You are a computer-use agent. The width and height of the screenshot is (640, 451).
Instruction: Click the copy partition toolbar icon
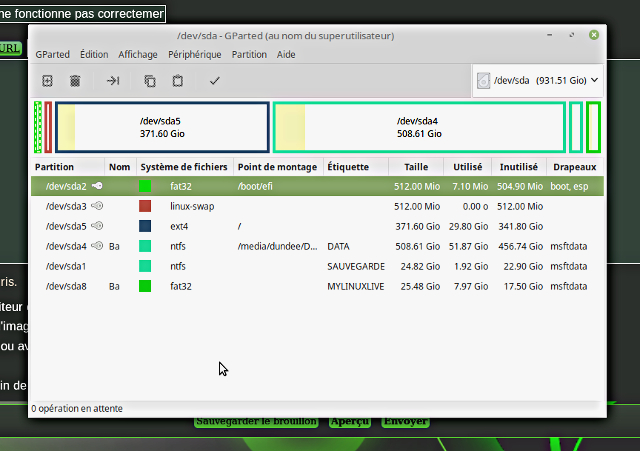(150, 81)
